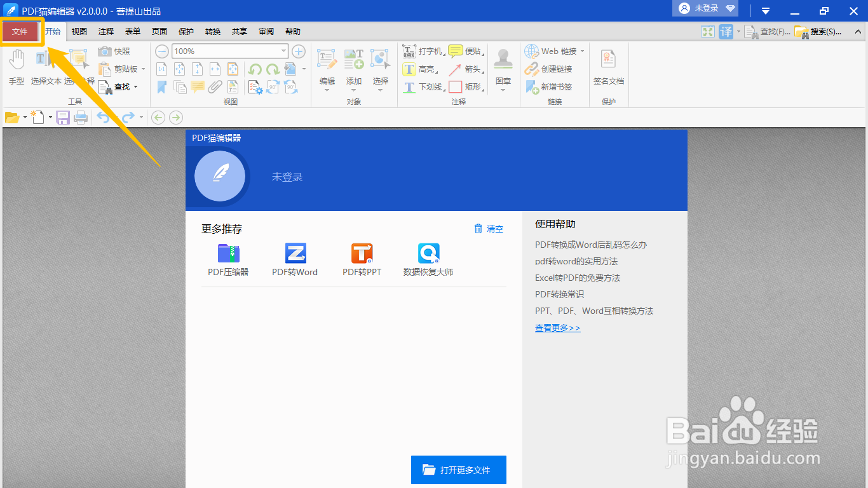Select the 下划线 underline tool
Screen dimensions: 868x488
[x=423, y=86]
